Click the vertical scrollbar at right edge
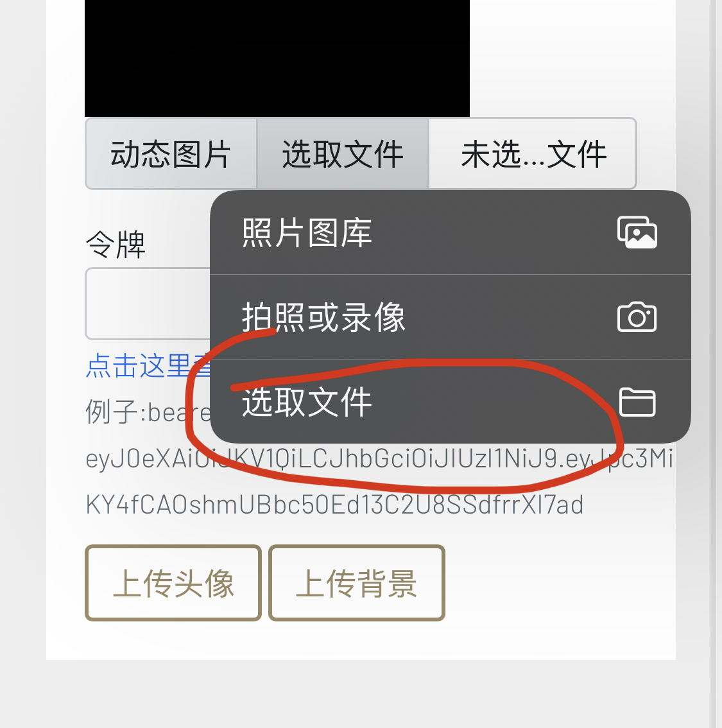The width and height of the screenshot is (722, 728). click(714, 364)
